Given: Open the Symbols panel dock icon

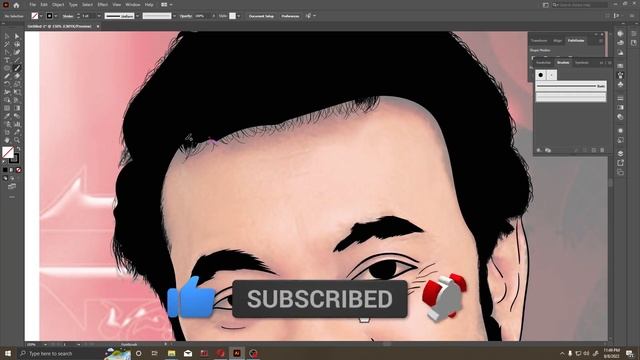Looking at the screenshot, I should tap(620, 84).
